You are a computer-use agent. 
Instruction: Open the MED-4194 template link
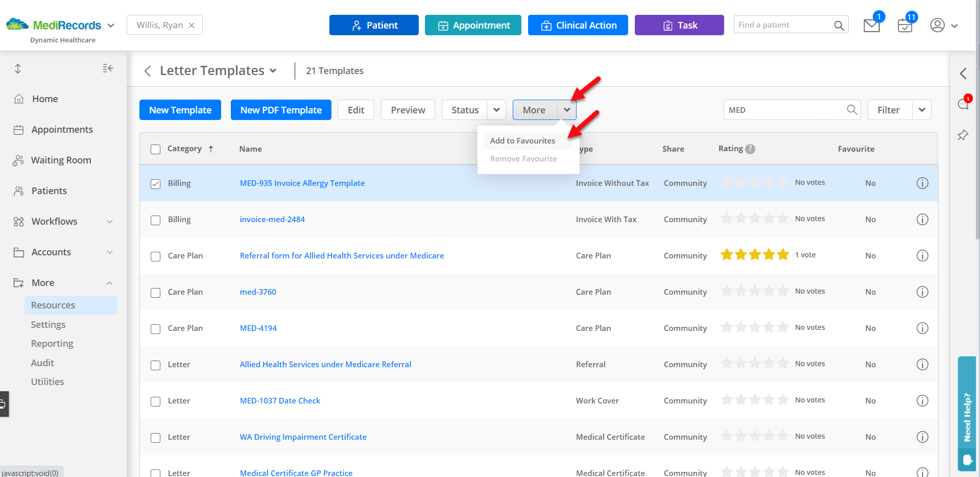coord(258,328)
